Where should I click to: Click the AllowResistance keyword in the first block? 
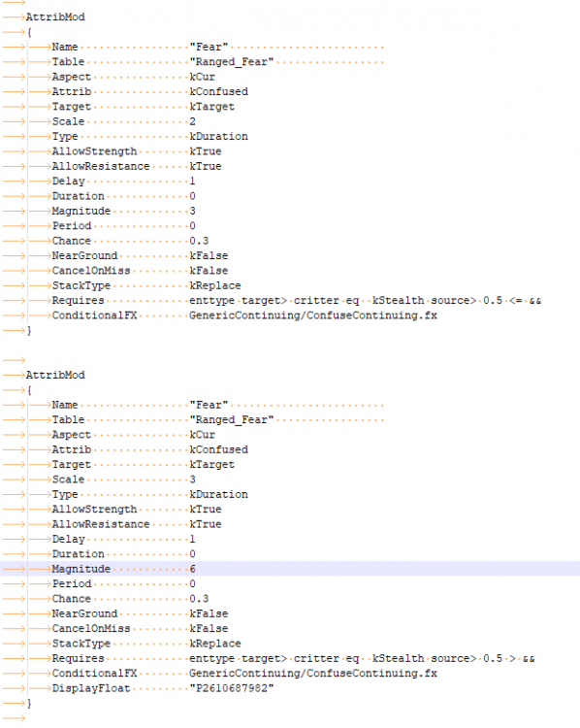coord(101,166)
